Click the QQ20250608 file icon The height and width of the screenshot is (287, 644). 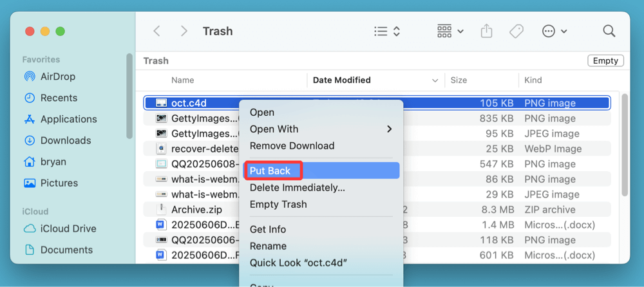(161, 164)
